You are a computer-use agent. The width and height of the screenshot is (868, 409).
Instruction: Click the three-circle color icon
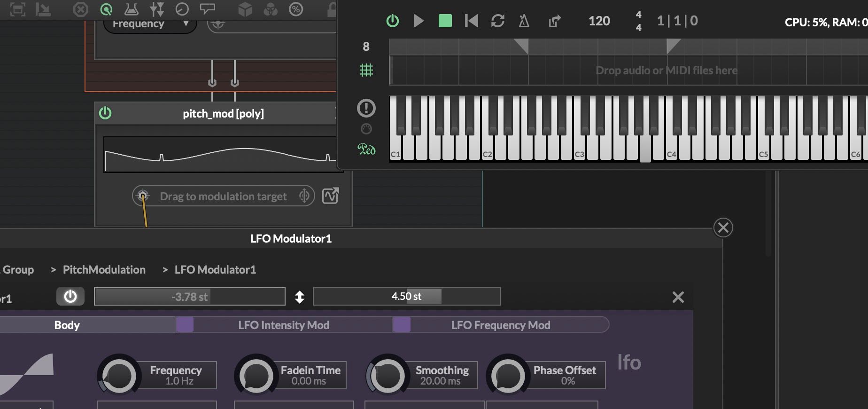point(271,9)
